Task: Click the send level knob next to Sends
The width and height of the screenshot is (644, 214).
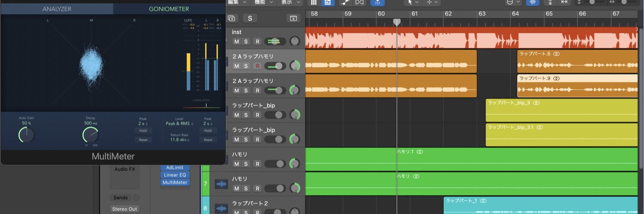Action: tap(136, 198)
